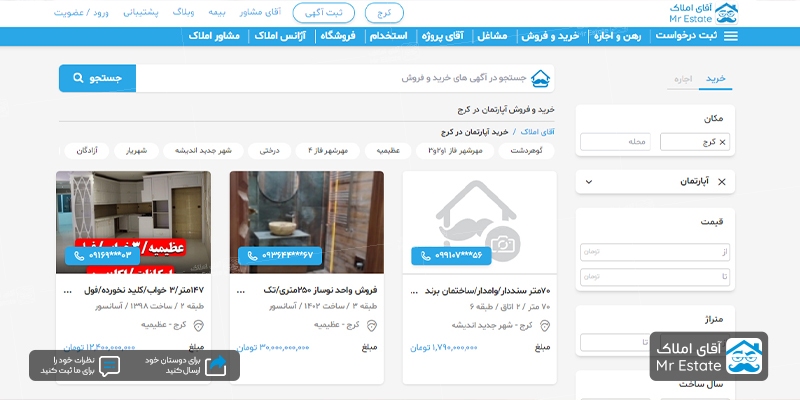Open آقای پروژه menu item
Screen dimensions: 800x400
[x=442, y=36]
